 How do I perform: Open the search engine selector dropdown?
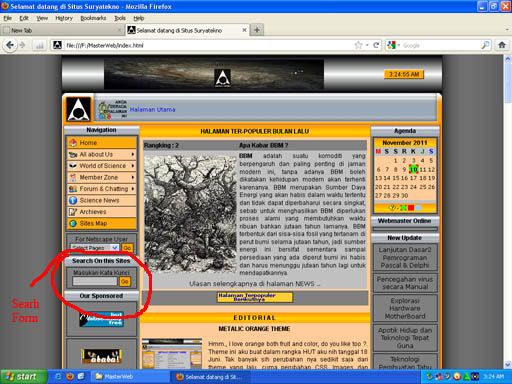(x=393, y=45)
